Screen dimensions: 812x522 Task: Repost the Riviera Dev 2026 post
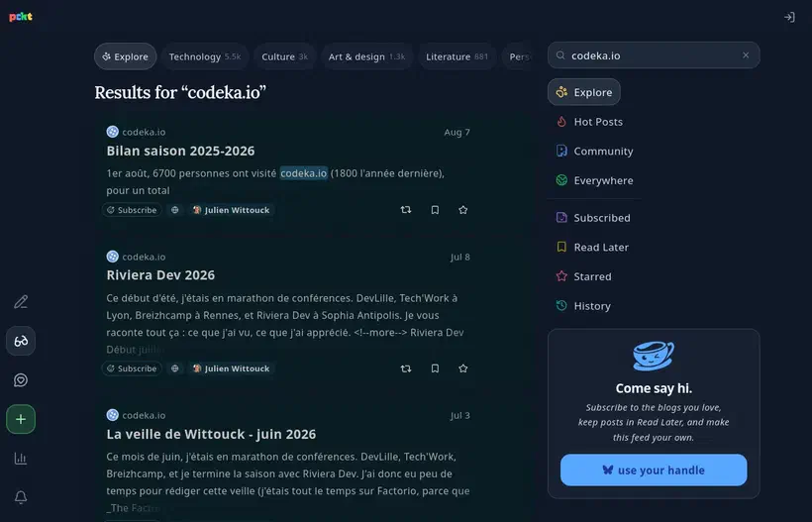406,368
